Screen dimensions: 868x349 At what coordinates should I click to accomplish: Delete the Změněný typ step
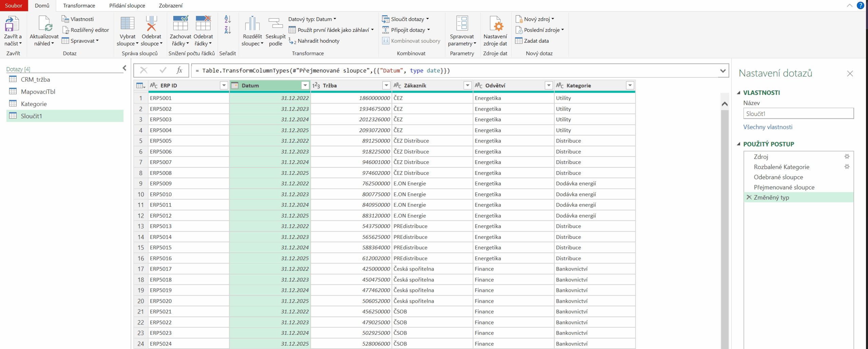[749, 197]
